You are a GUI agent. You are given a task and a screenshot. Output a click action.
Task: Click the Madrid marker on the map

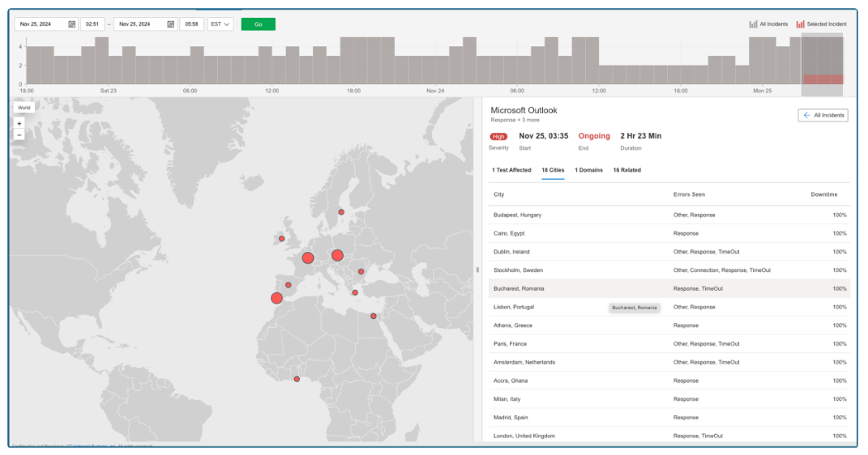coord(289,285)
